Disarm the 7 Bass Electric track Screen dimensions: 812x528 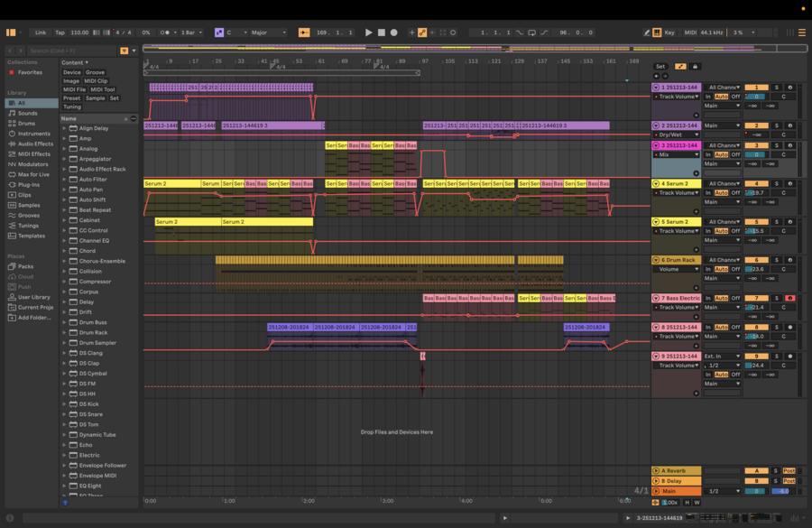click(789, 298)
